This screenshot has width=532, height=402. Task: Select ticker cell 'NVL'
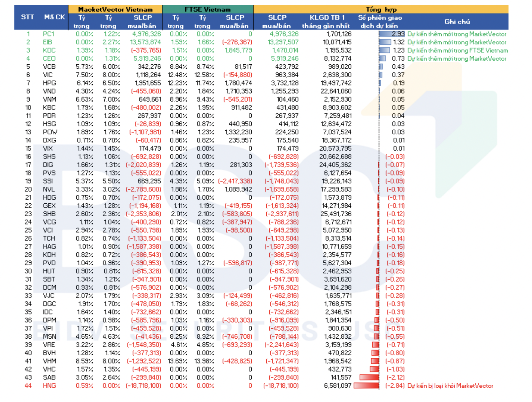point(49,189)
